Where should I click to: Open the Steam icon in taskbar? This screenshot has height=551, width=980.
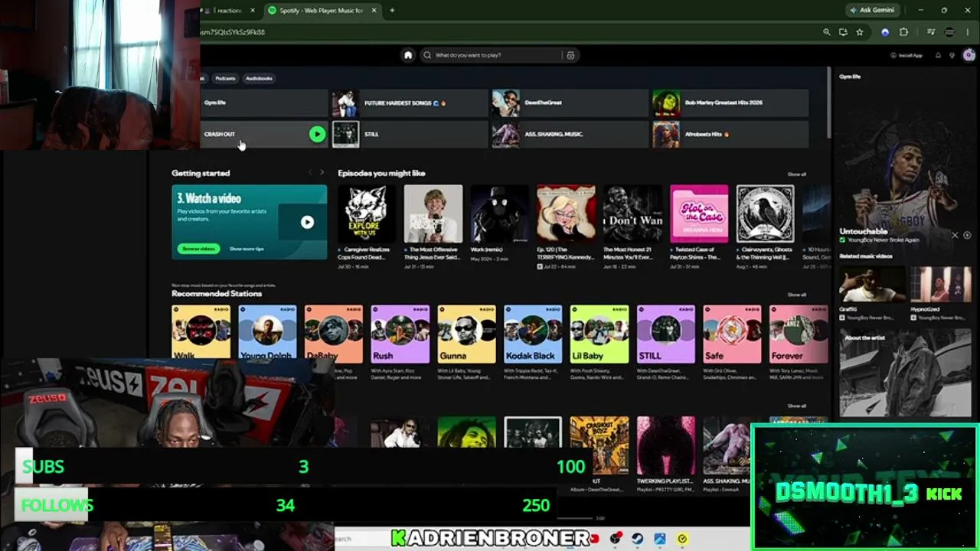point(637,539)
